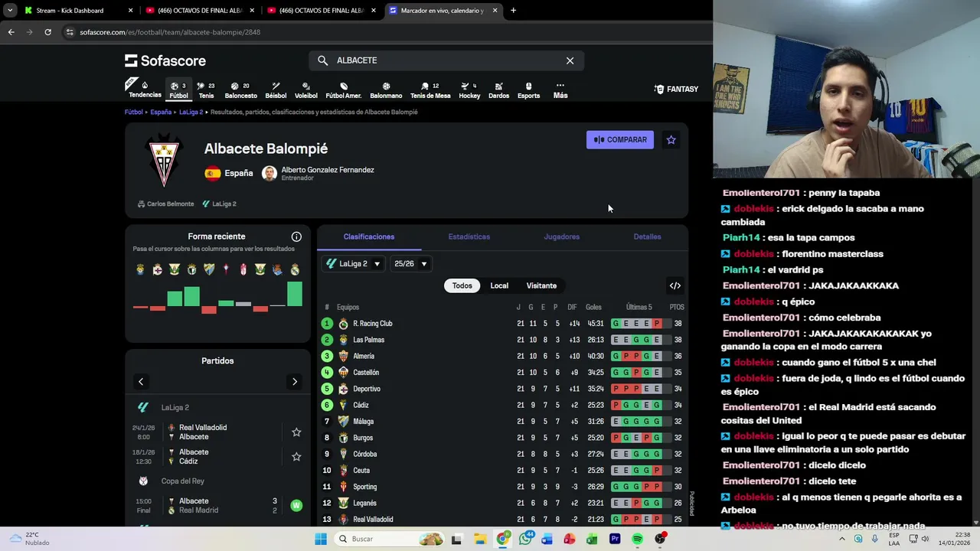The height and width of the screenshot is (551, 980).
Task: Open the Hockey section
Action: click(469, 90)
